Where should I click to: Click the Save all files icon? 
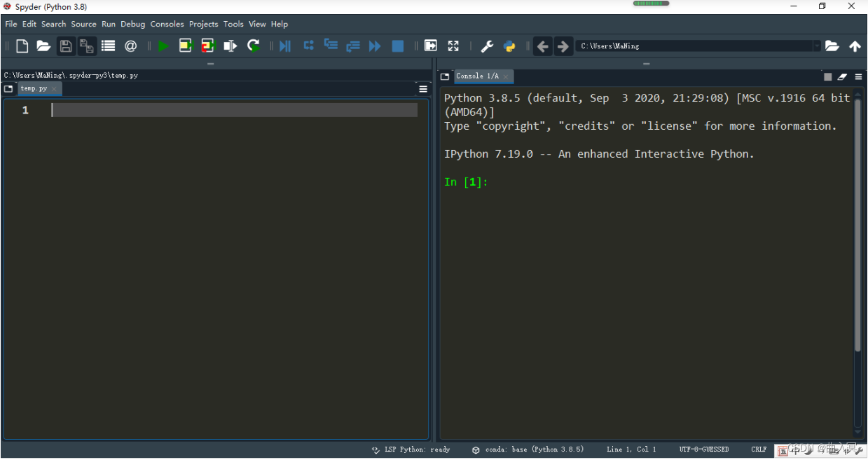87,46
